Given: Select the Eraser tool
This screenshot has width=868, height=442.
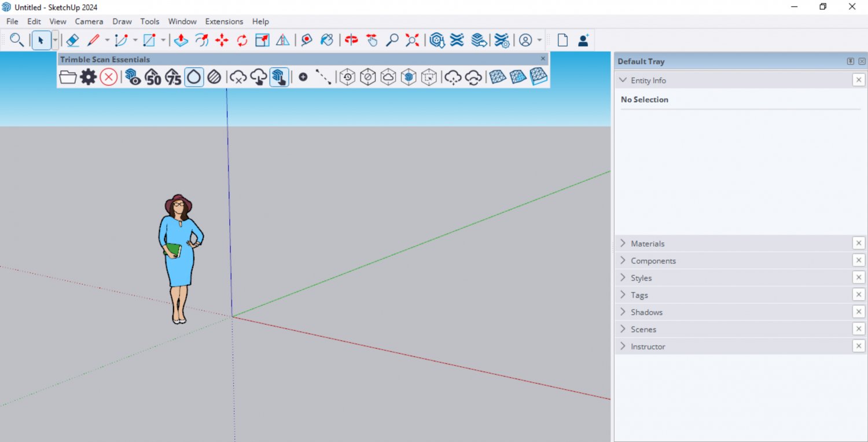Looking at the screenshot, I should tap(72, 40).
